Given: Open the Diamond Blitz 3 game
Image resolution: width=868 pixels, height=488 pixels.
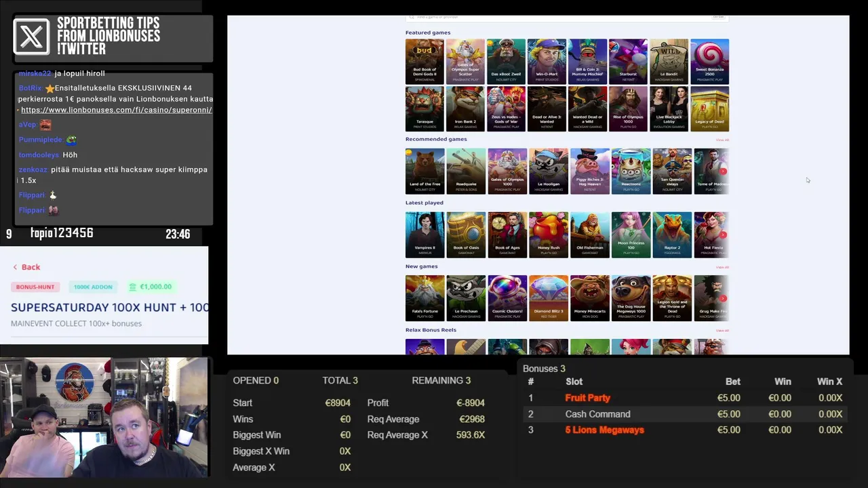Looking at the screenshot, I should 549,298.
